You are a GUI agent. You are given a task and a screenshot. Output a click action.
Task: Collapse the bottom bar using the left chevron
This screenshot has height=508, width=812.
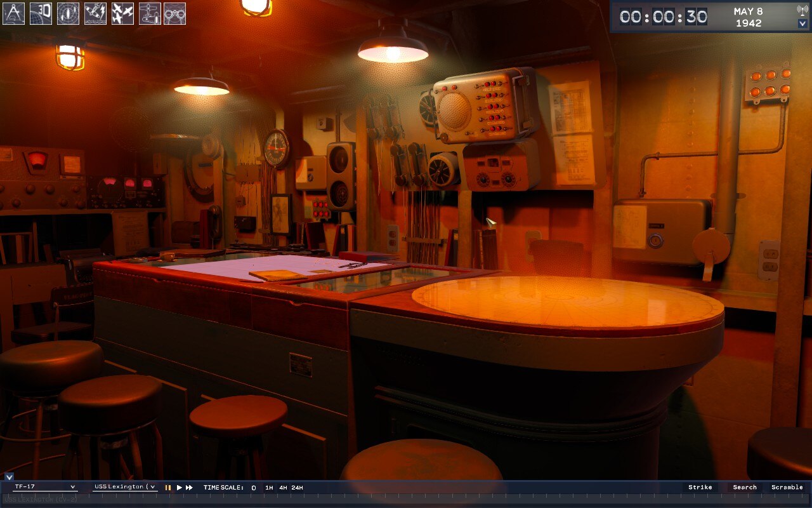(9, 476)
